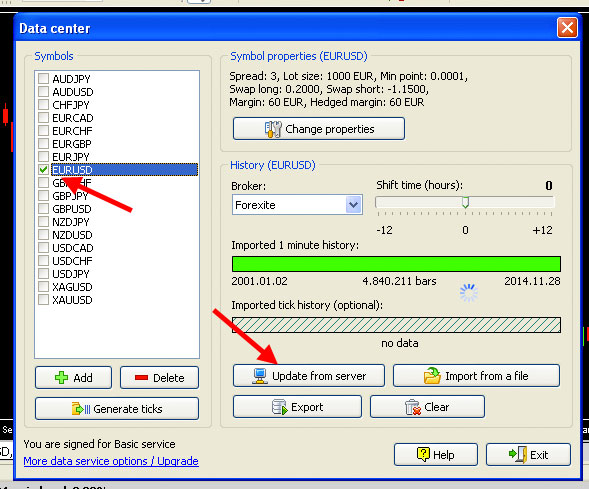Click the Shift time slider handle

point(465,202)
